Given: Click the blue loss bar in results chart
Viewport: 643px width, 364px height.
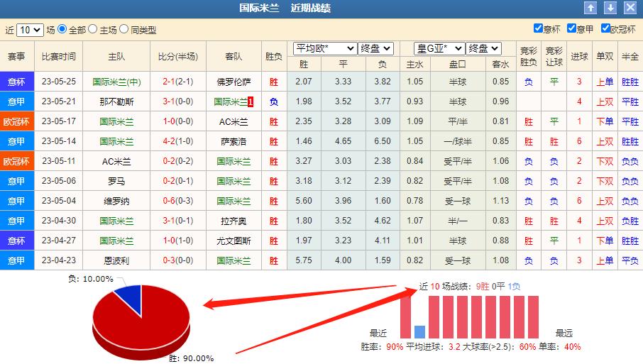Looking at the screenshot, I should (419, 332).
